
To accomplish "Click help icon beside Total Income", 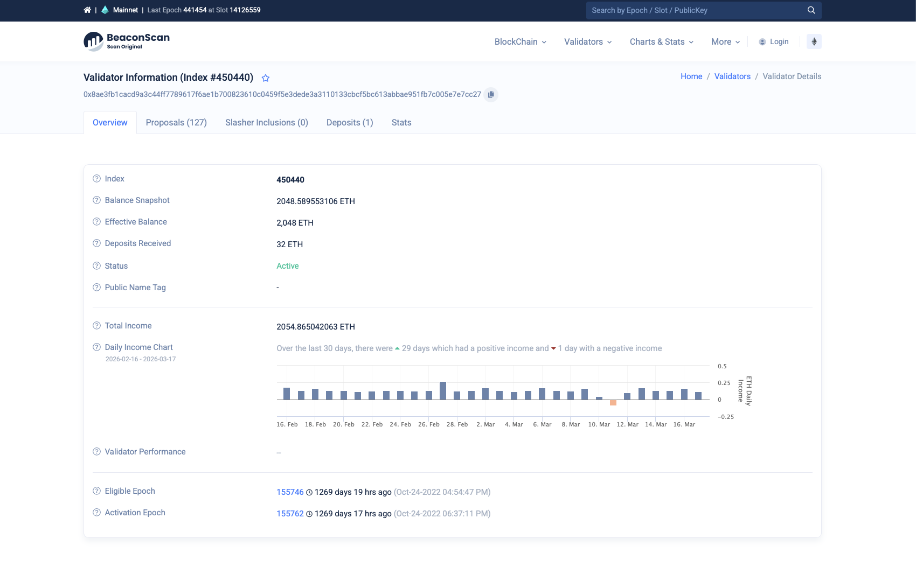I will [97, 326].
